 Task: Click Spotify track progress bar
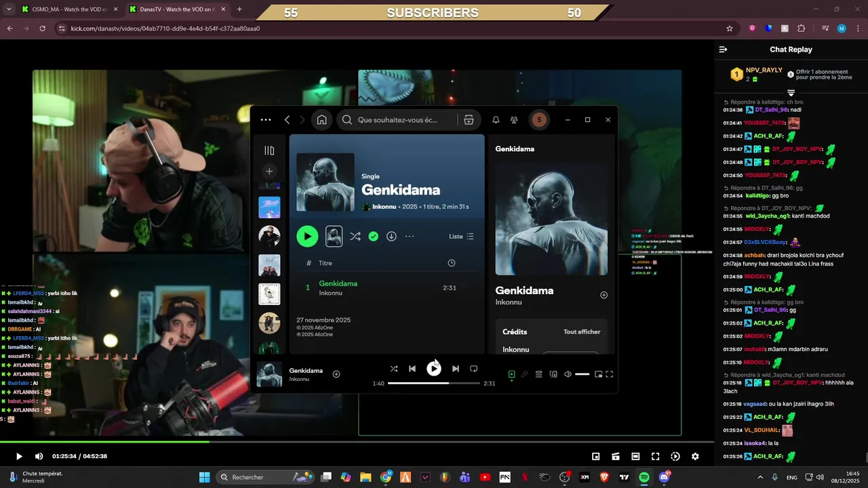pyautogui.click(x=433, y=384)
